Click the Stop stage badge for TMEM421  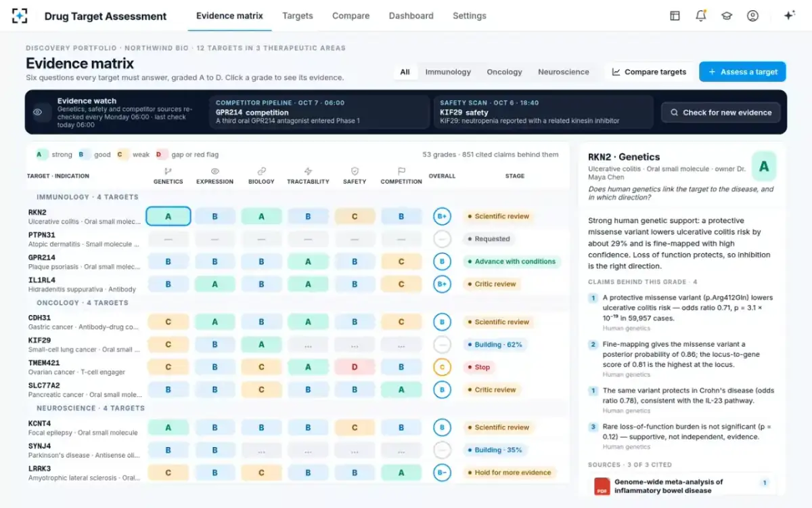click(478, 367)
